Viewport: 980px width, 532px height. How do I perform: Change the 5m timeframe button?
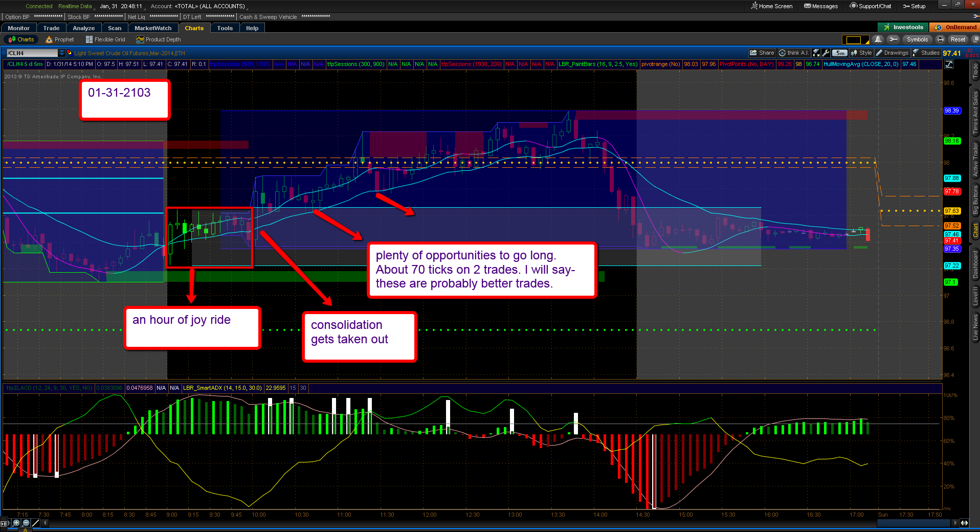pyautogui.click(x=840, y=53)
